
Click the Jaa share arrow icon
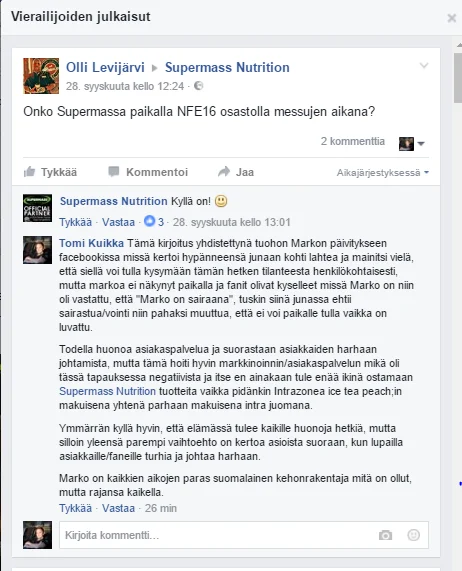click(x=224, y=172)
